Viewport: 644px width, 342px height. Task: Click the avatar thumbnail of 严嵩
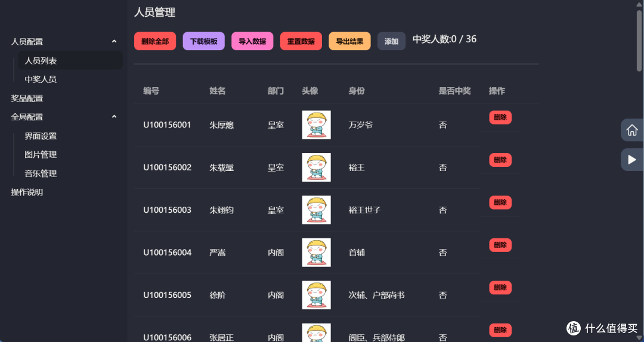(316, 253)
